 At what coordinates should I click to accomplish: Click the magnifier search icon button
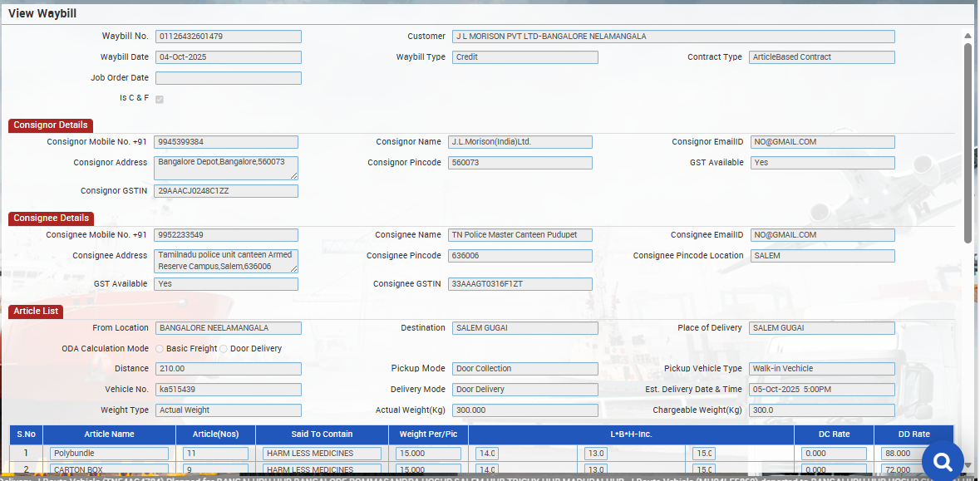(943, 462)
